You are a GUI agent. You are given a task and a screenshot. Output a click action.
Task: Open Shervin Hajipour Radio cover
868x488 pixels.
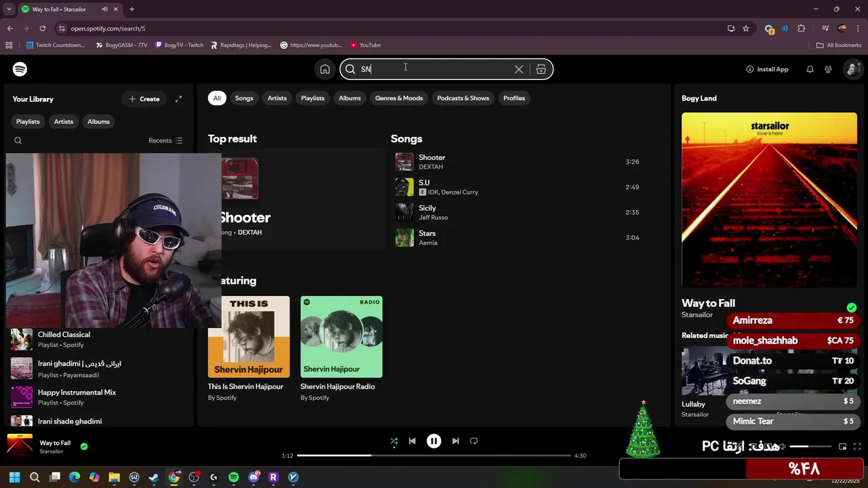(341, 337)
